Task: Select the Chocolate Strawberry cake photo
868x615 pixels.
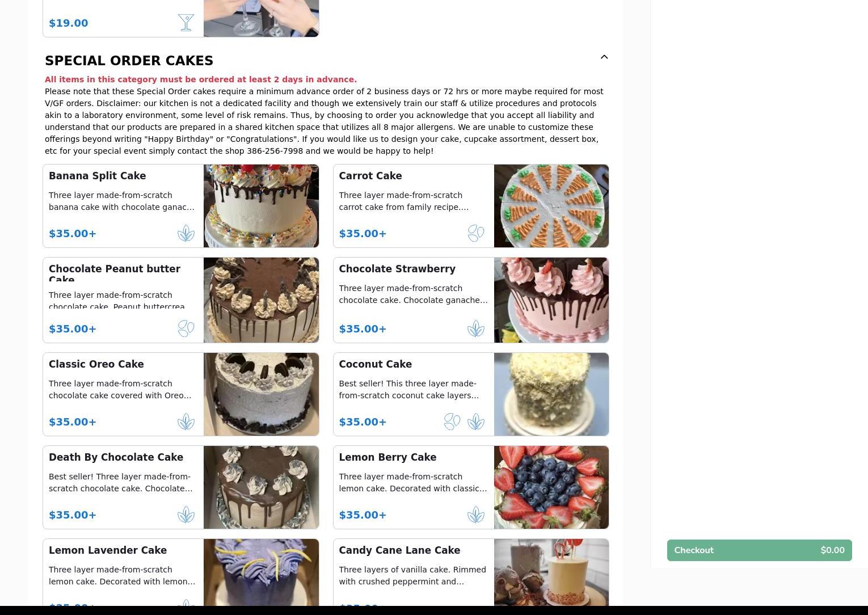Action: pyautogui.click(x=551, y=300)
